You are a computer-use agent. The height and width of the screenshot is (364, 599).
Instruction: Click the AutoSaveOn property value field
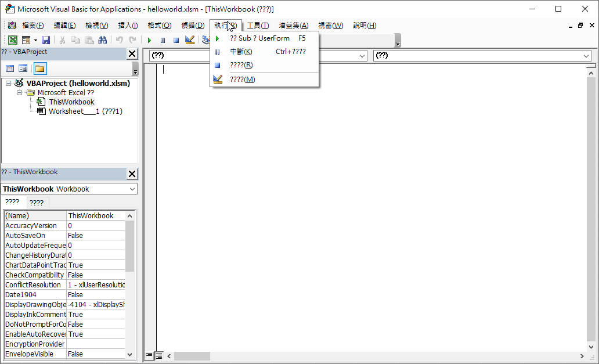(95, 236)
